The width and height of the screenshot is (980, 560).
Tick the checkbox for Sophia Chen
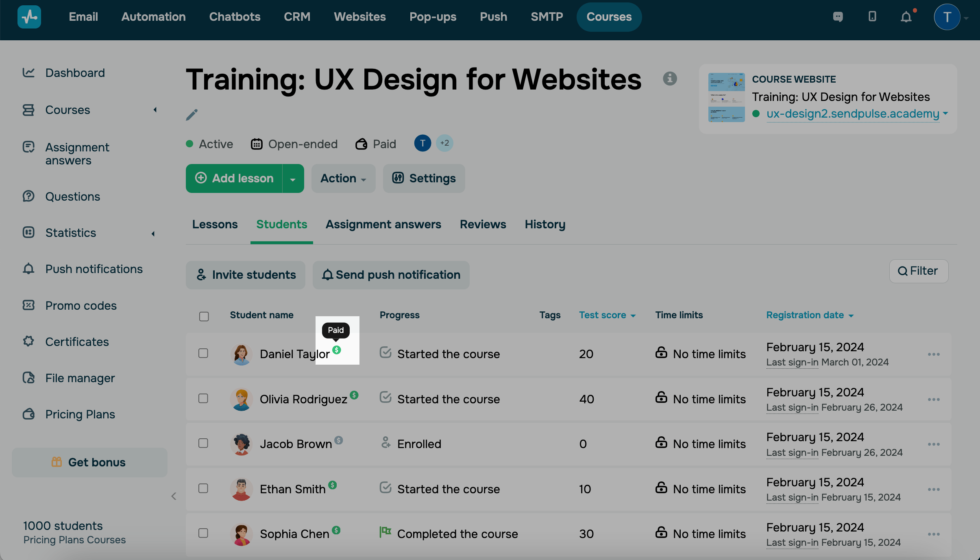tap(203, 533)
